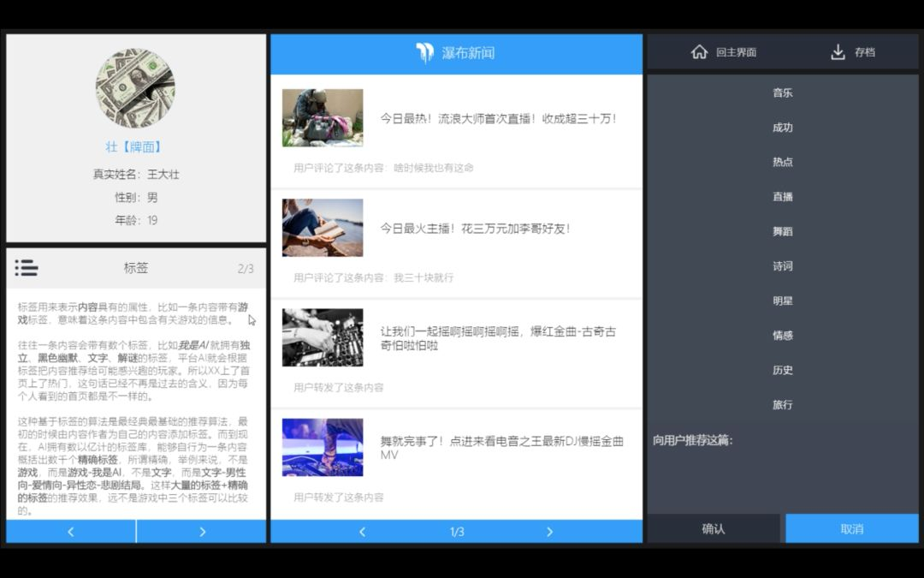Click the 向用户推荐这篇： label
The image size is (924, 578).
tap(693, 440)
